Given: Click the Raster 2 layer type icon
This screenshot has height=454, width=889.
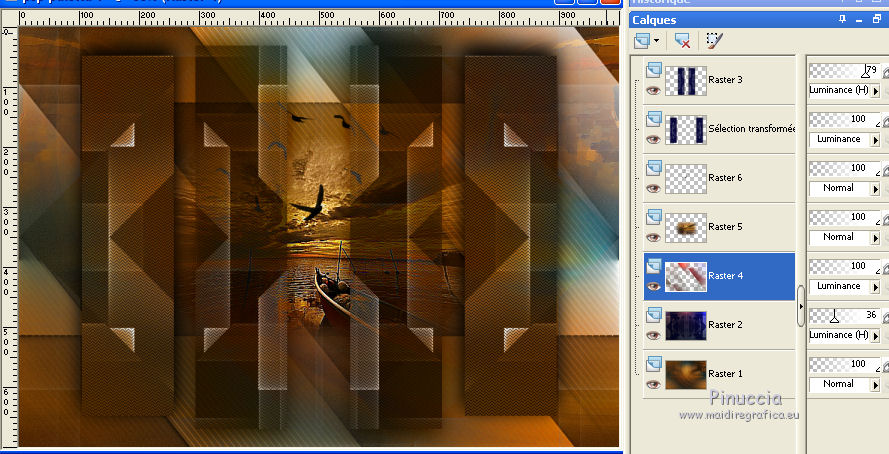Looking at the screenshot, I should click(x=654, y=314).
